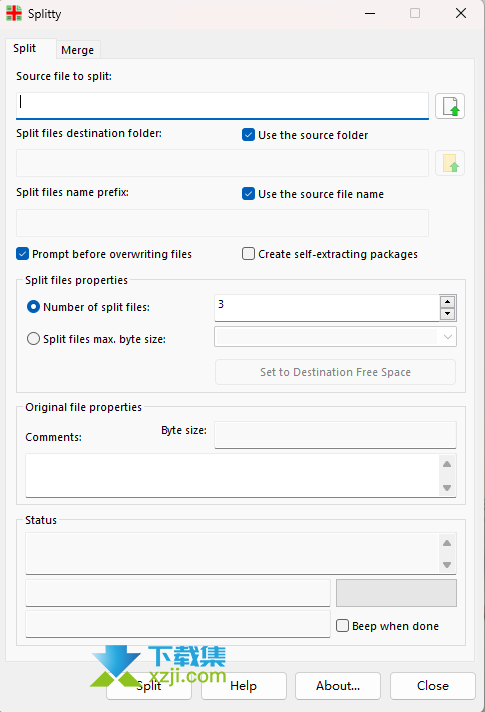Click Status box scroll down arrow
This screenshot has height=712, width=485.
tap(447, 565)
